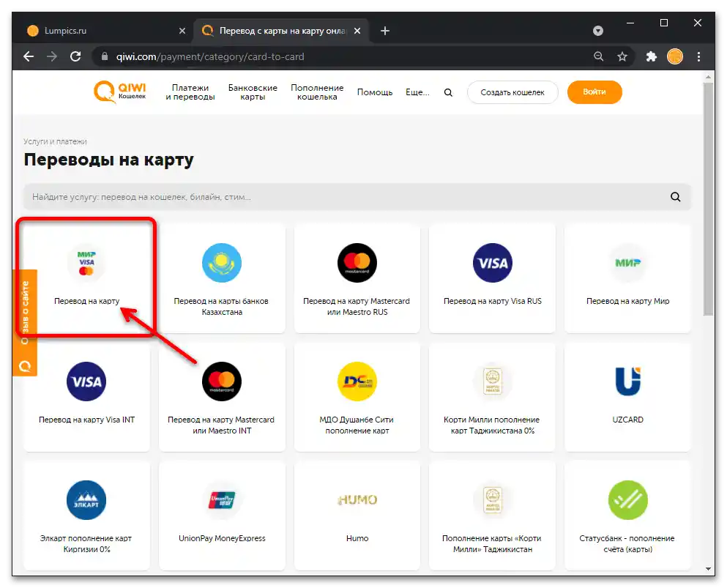Click МДО Душанбе Сити пополнение карт label
Viewport: 727px width, 588px height.
[x=357, y=425]
